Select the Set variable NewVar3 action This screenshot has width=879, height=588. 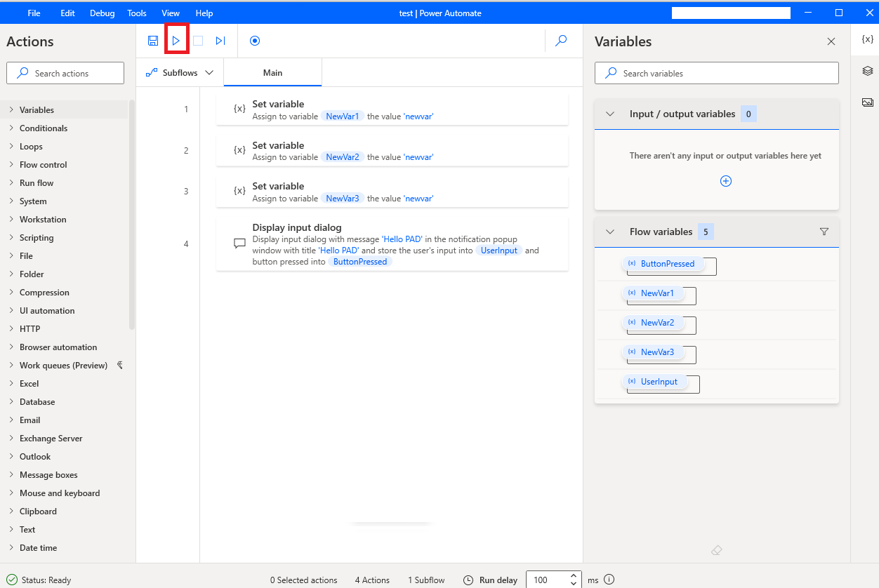pos(392,192)
